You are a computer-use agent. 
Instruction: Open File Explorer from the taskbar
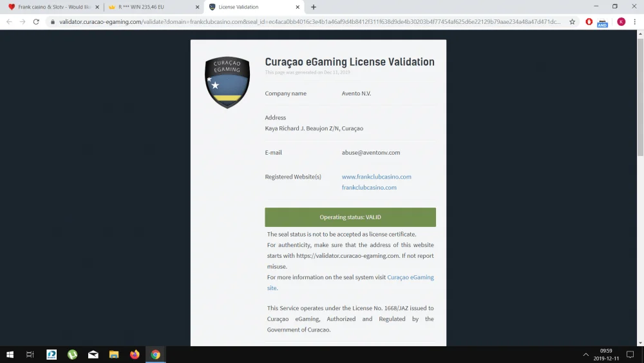[x=114, y=355]
